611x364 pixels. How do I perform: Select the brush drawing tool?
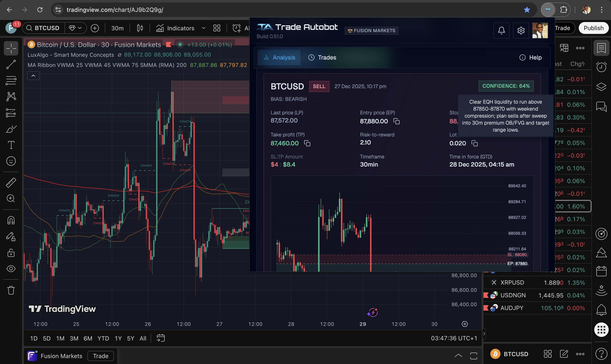tap(11, 129)
